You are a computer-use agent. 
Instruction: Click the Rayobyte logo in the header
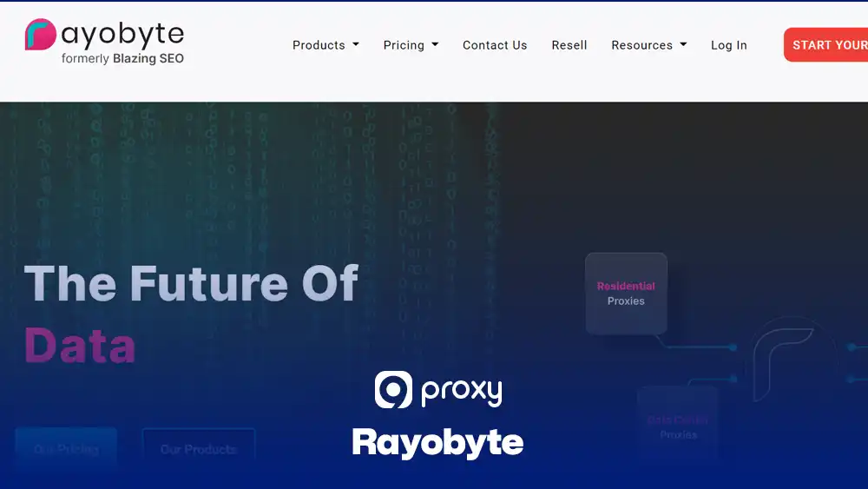coord(104,42)
